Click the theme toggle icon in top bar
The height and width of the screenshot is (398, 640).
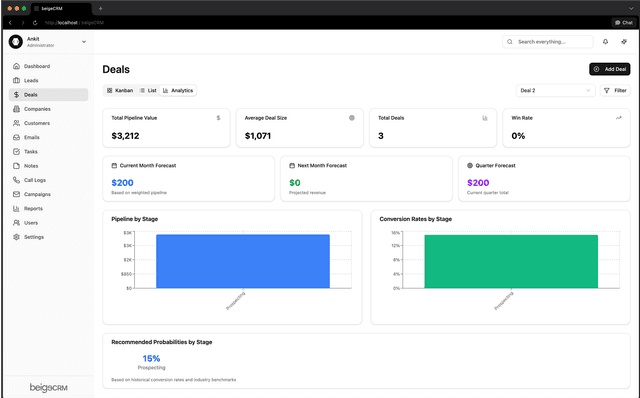pyautogui.click(x=624, y=42)
